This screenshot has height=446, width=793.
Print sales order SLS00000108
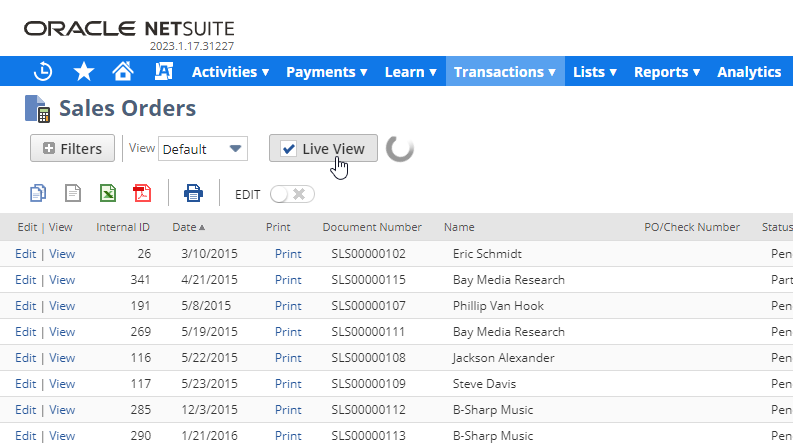pyautogui.click(x=288, y=358)
